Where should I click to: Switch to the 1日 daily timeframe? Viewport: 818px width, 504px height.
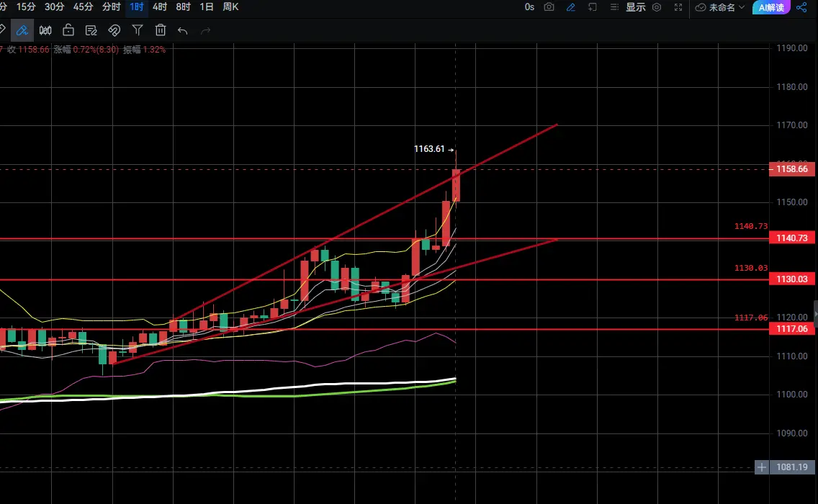(207, 6)
